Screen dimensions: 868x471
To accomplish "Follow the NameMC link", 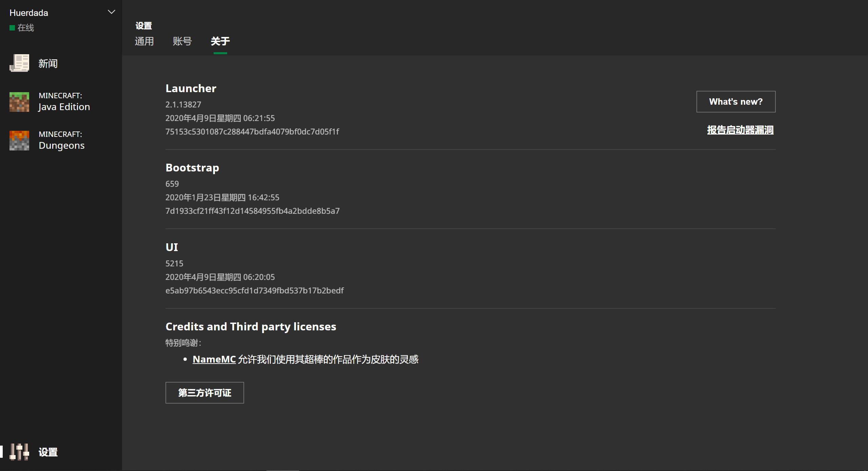I will pos(214,359).
